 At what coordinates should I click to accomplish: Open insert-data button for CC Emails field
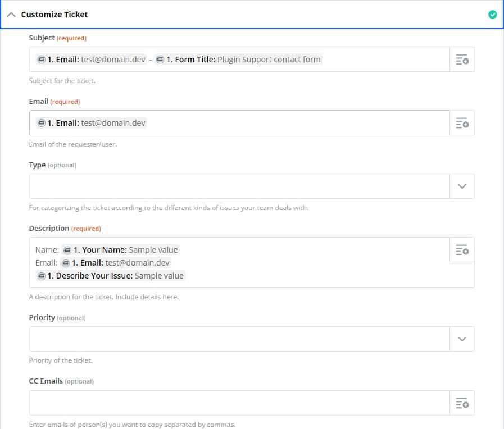[x=462, y=403]
